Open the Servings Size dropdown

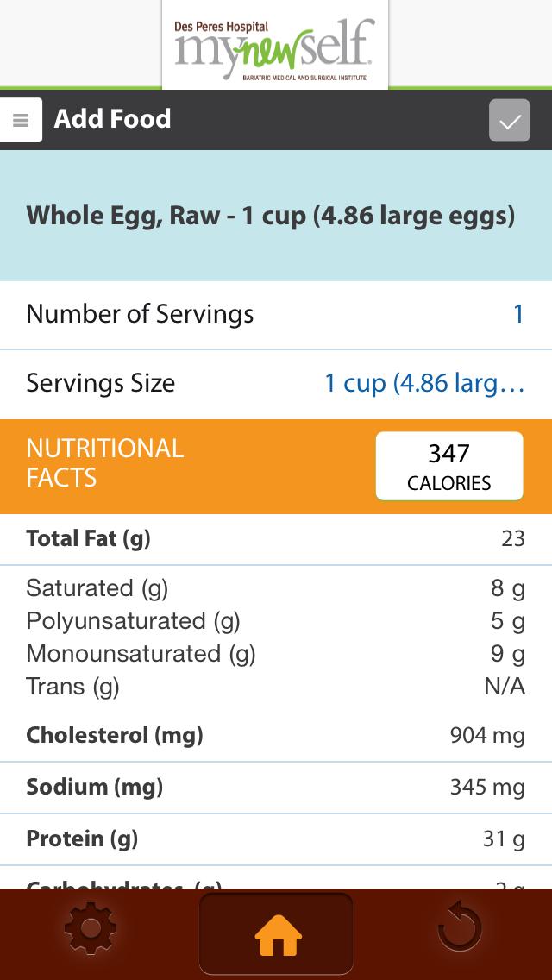tap(424, 383)
